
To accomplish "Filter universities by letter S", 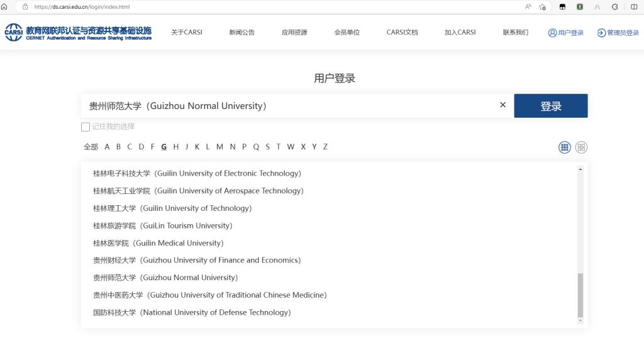I will click(x=267, y=147).
